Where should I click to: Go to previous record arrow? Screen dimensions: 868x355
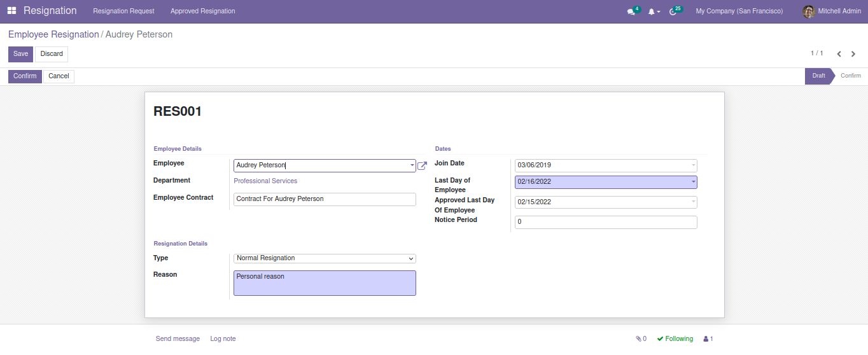coord(839,54)
